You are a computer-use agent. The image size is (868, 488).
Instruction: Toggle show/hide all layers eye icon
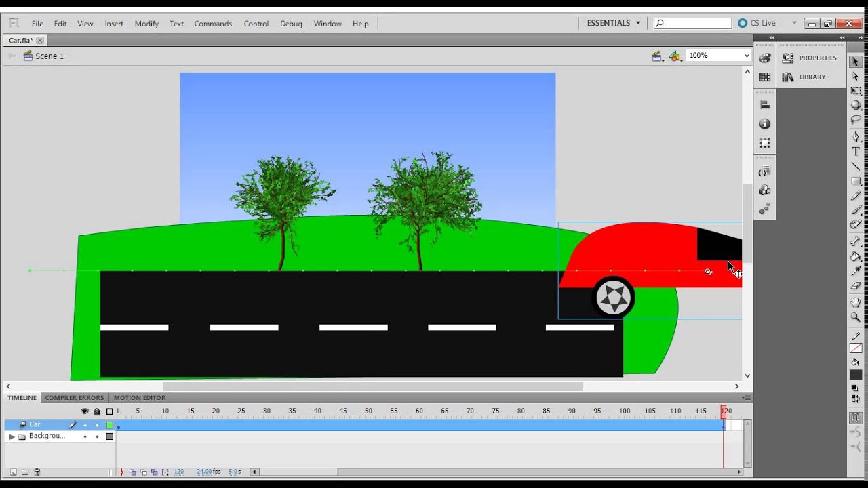pyautogui.click(x=85, y=411)
